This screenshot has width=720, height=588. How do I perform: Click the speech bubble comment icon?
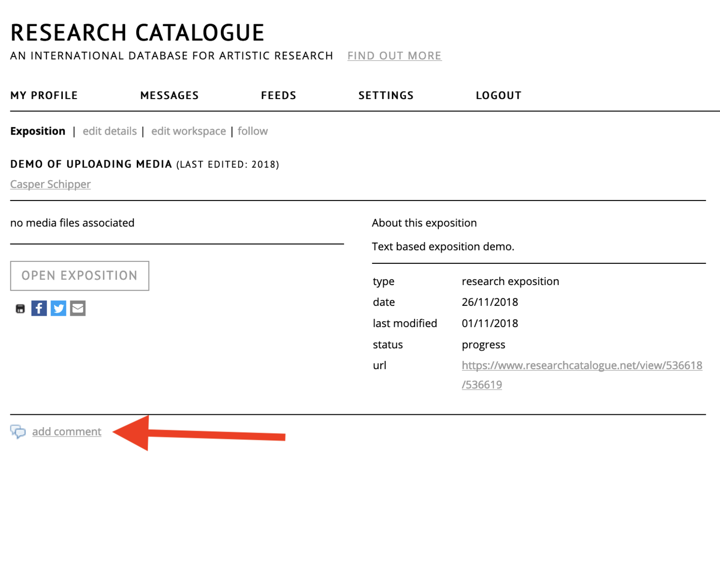tap(18, 432)
